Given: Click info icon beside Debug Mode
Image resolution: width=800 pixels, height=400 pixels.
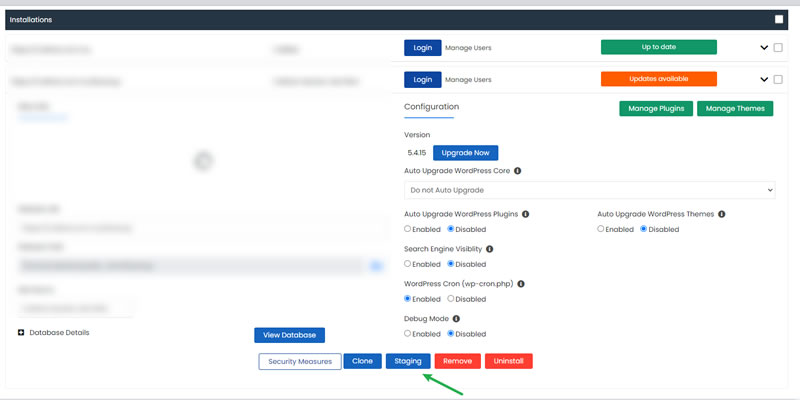Looking at the screenshot, I should pos(456,318).
